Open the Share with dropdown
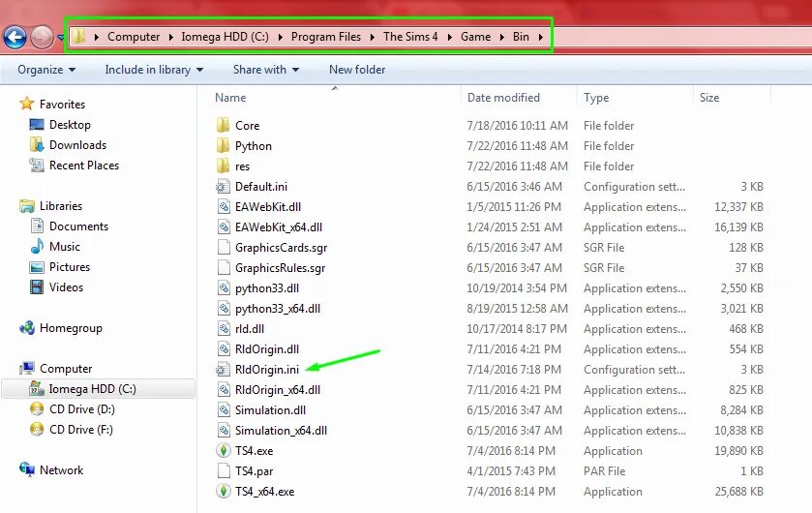The width and height of the screenshot is (812, 513). [265, 70]
